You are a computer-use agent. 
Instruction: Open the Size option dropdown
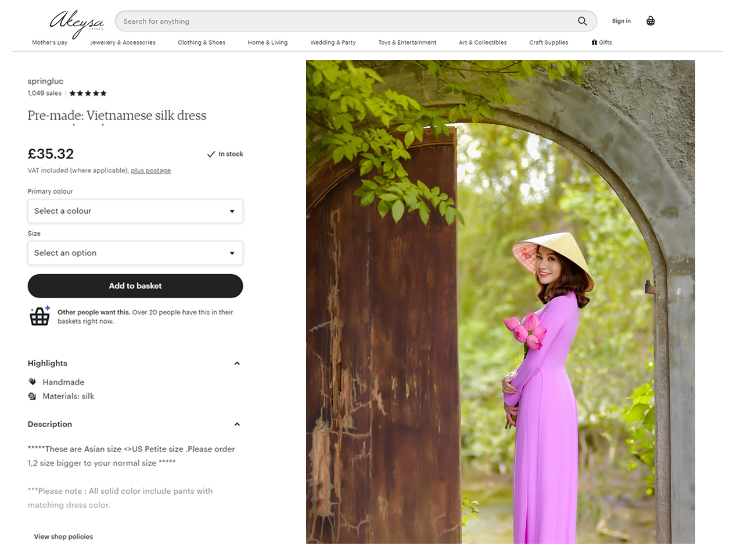tap(135, 253)
